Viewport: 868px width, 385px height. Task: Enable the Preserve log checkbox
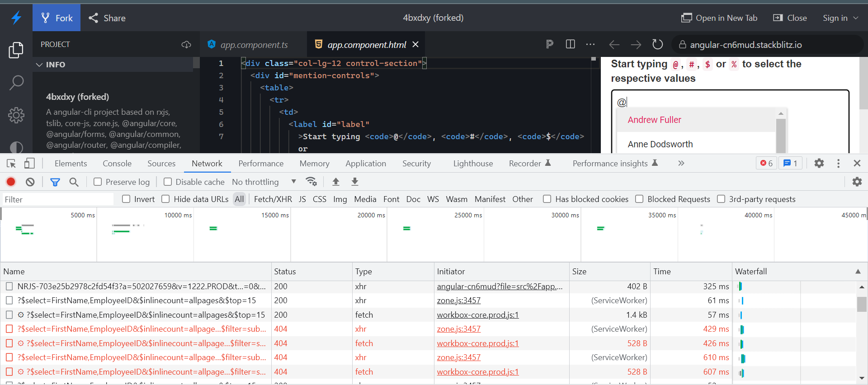click(x=98, y=182)
